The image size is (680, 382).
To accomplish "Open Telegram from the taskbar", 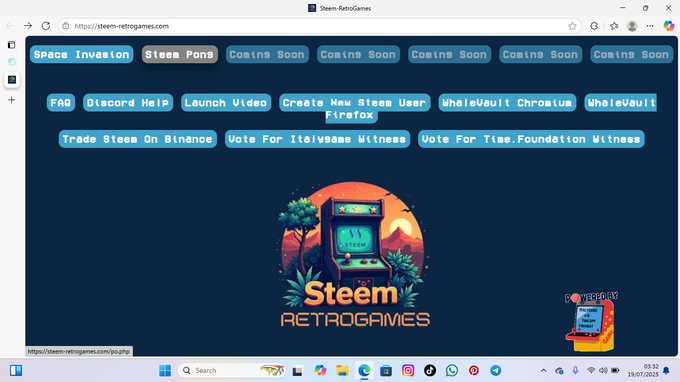I will coord(496,371).
